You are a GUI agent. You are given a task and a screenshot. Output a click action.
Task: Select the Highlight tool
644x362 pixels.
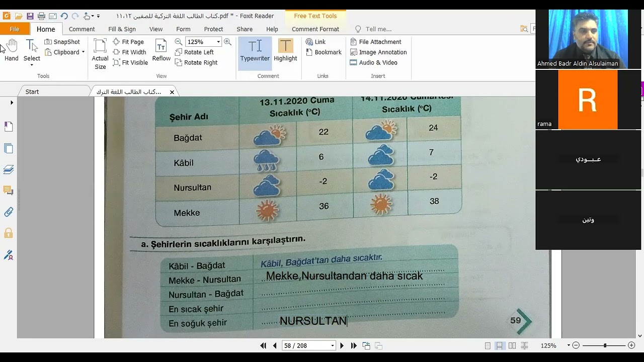(x=285, y=51)
